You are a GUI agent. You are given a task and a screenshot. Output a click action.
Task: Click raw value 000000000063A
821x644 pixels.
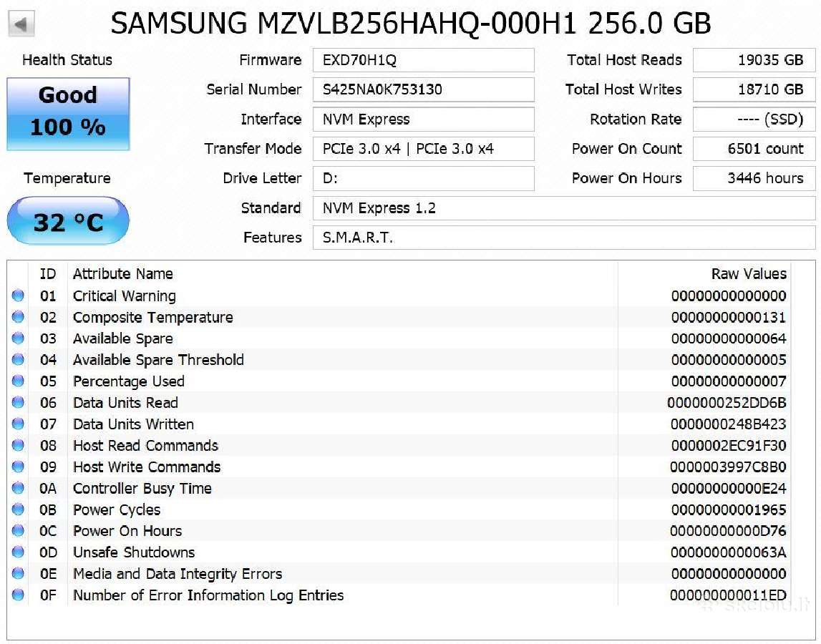pyautogui.click(x=729, y=552)
